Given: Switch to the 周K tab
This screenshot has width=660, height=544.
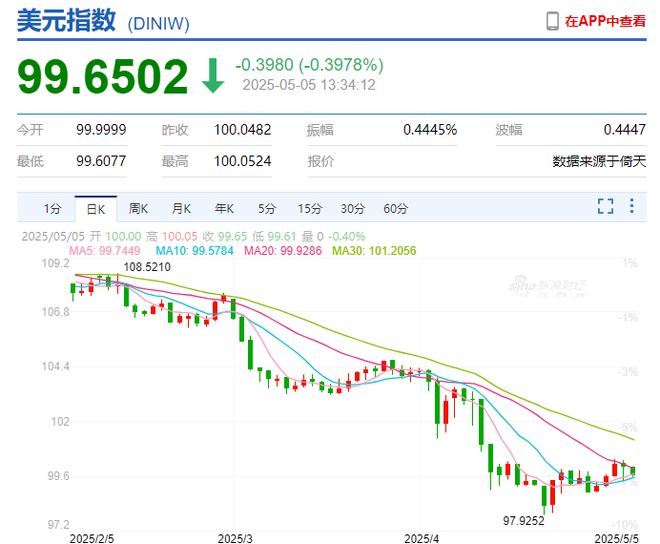Looking at the screenshot, I should pyautogui.click(x=138, y=208).
